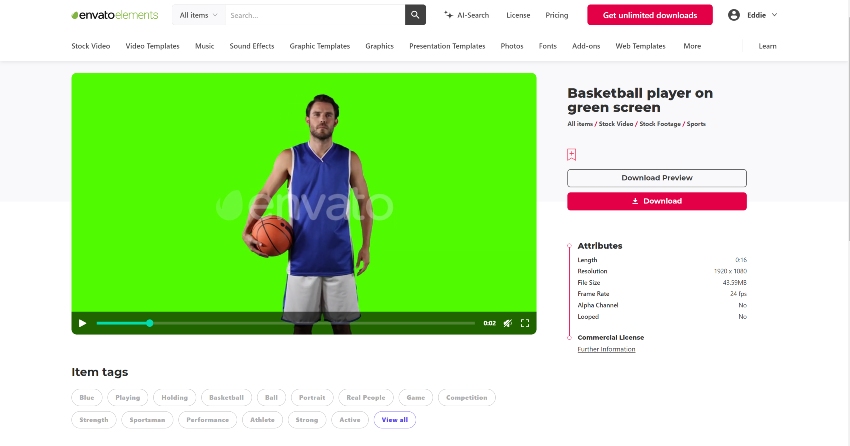Viewport: 850px width, 446px height.
Task: Click the magnifier search button
Action: click(415, 15)
